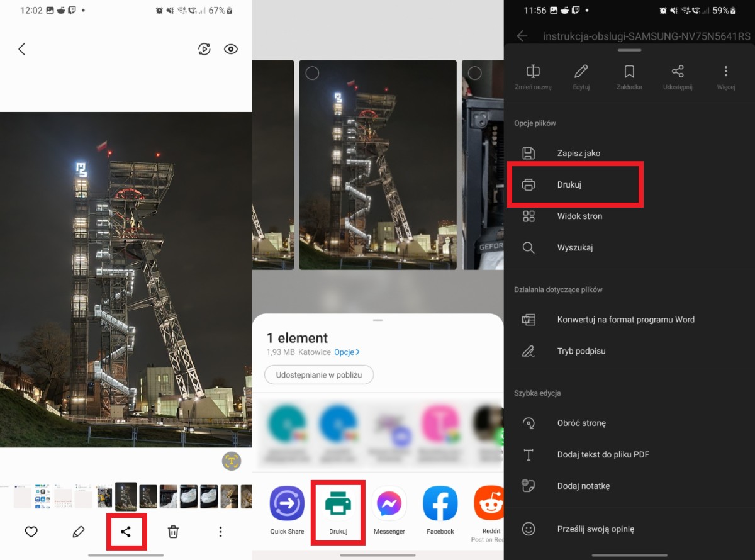This screenshot has width=755, height=560.
Task: Select the center tower photo circle checkbox
Action: point(312,74)
